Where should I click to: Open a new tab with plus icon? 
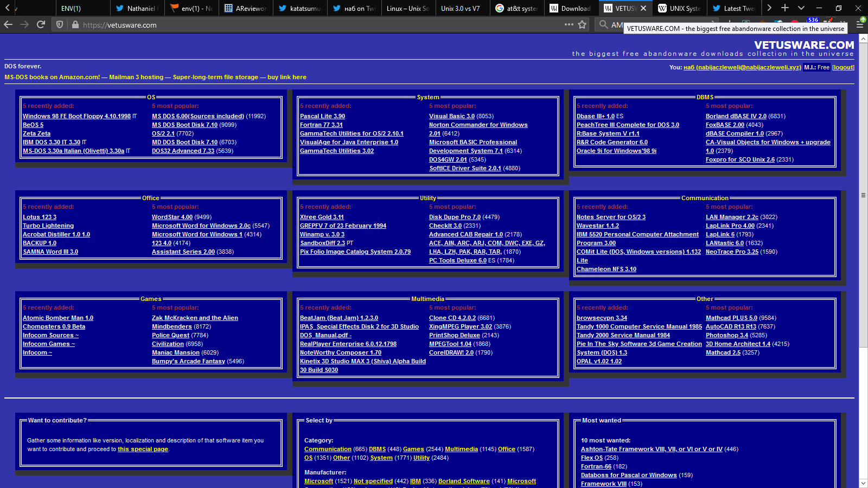[x=784, y=8]
